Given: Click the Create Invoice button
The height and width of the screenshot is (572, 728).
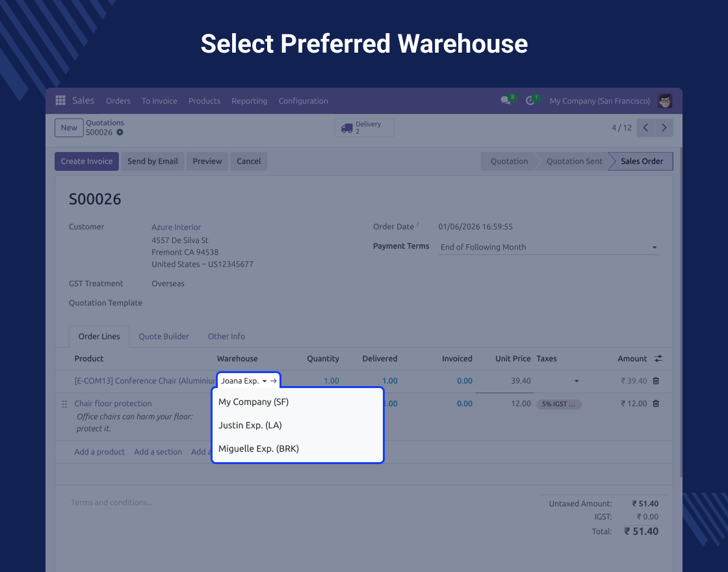Looking at the screenshot, I should (86, 161).
